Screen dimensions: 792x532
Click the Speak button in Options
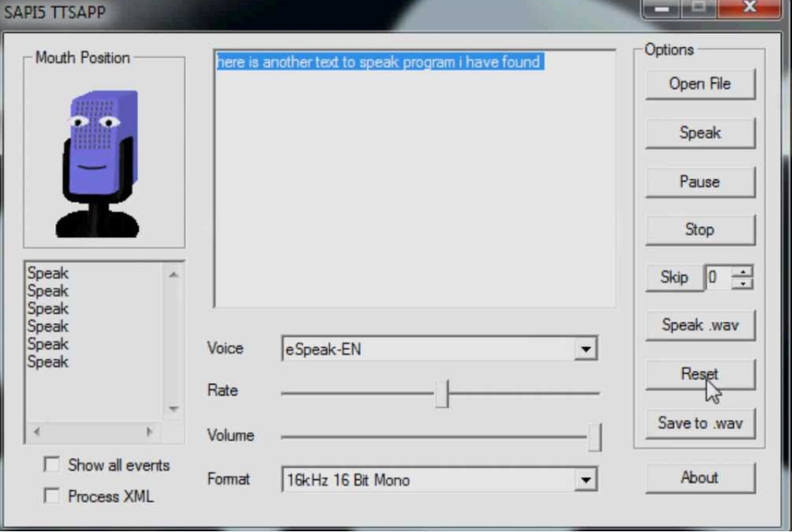(x=700, y=133)
